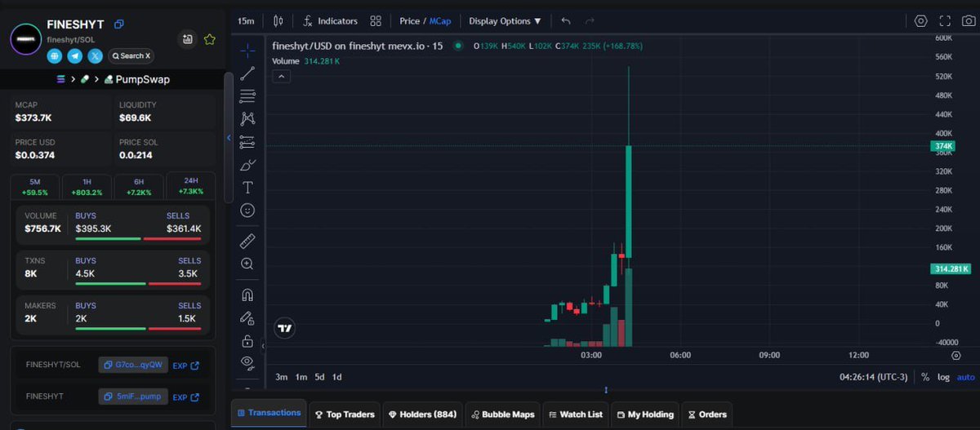Select the 1H change period
This screenshot has height=430, width=980.
click(87, 186)
